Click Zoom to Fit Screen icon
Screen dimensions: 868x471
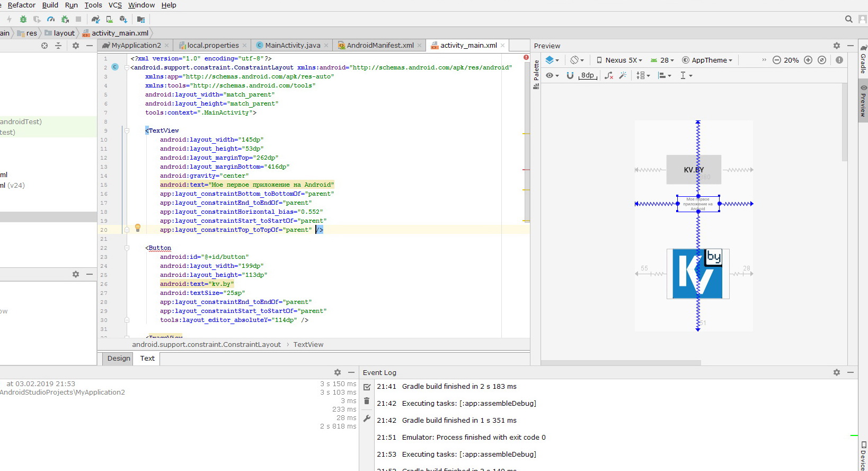coord(822,60)
